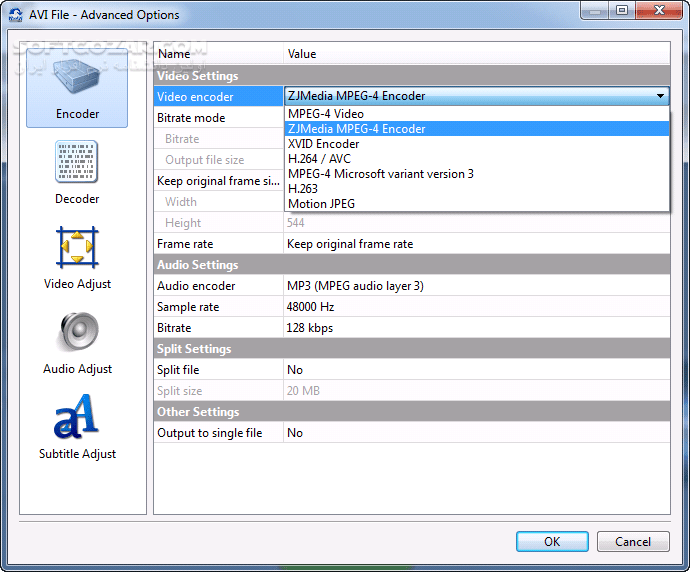
Task: Select the Split file row label
Action: [218, 370]
